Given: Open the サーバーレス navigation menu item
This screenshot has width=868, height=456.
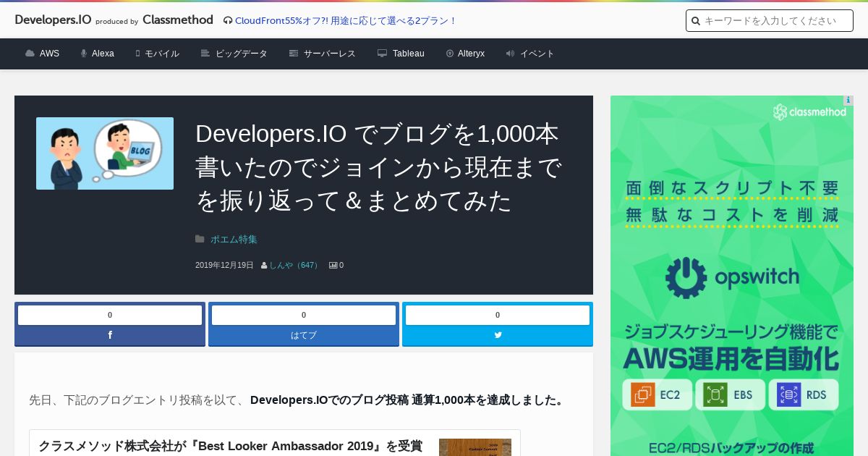Looking at the screenshot, I should coord(330,54).
